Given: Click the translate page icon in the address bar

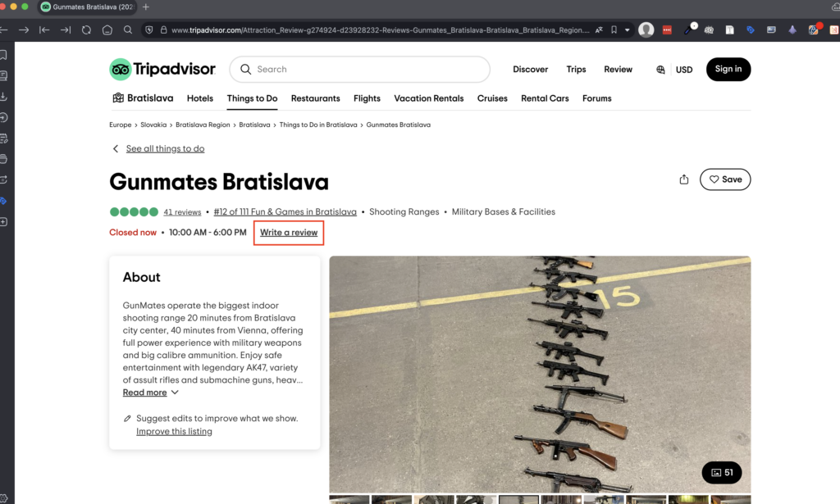Looking at the screenshot, I should tap(599, 30).
